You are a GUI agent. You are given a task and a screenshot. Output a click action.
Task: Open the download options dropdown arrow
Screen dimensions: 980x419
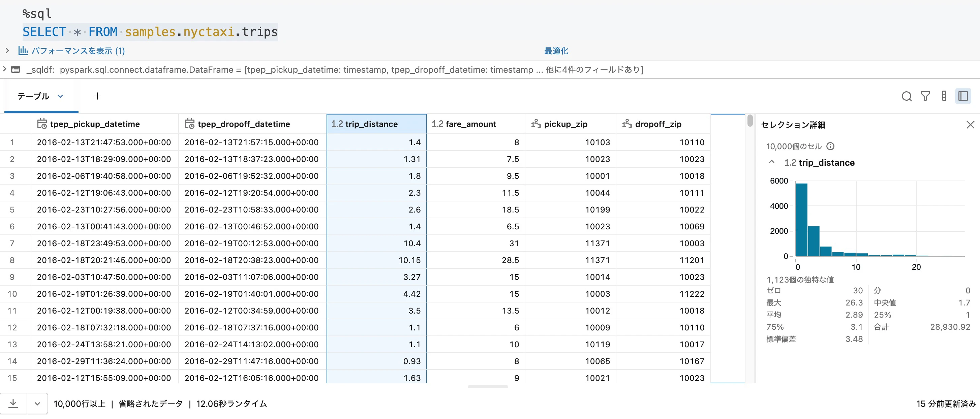[37, 404]
